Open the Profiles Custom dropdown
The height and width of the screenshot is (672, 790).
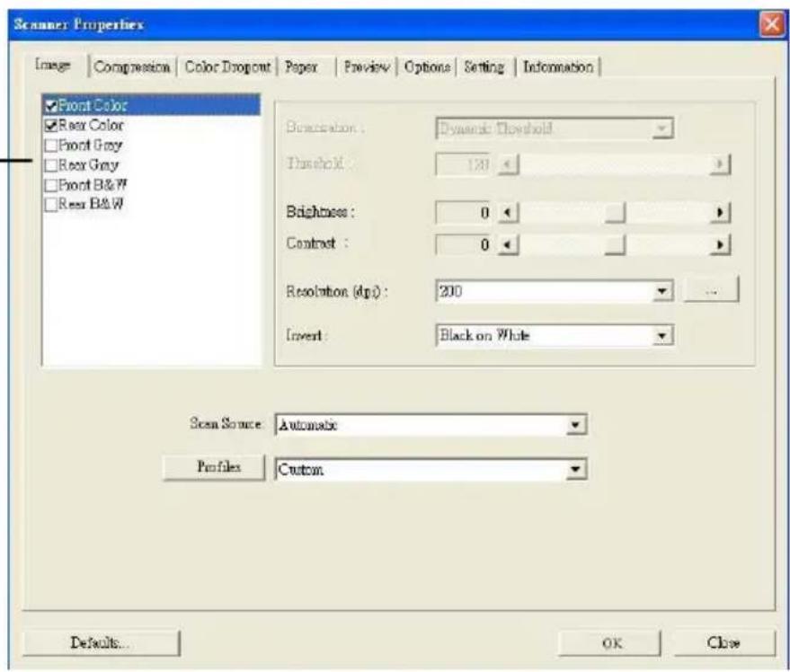431,470
